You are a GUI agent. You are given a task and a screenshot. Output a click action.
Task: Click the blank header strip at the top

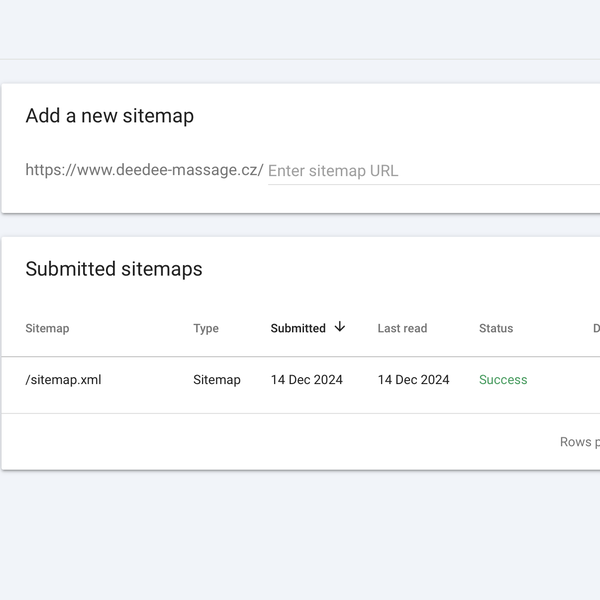click(300, 30)
